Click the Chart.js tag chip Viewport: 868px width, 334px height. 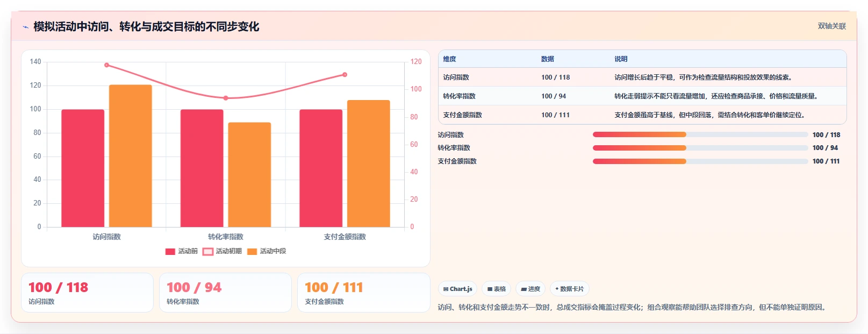(x=457, y=289)
